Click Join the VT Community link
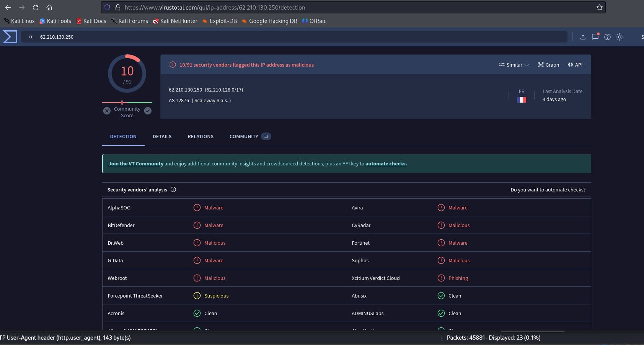Image resolution: width=644 pixels, height=345 pixels. [x=136, y=164]
